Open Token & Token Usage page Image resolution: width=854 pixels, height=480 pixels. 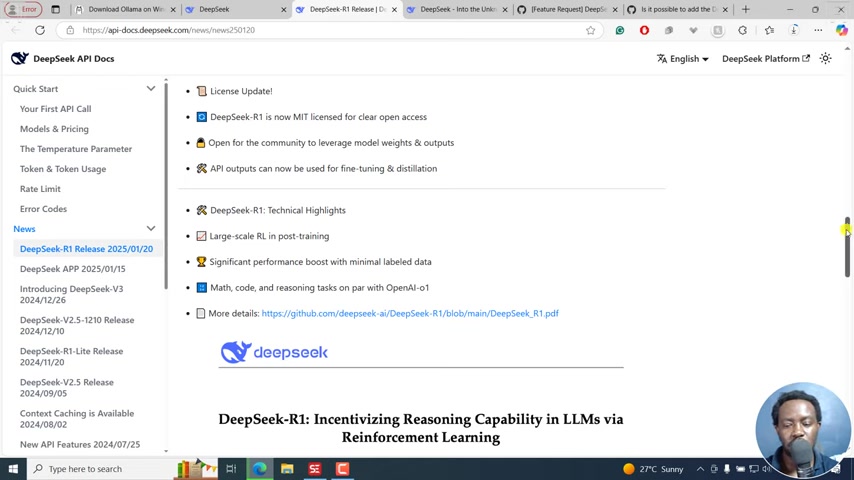(x=63, y=169)
